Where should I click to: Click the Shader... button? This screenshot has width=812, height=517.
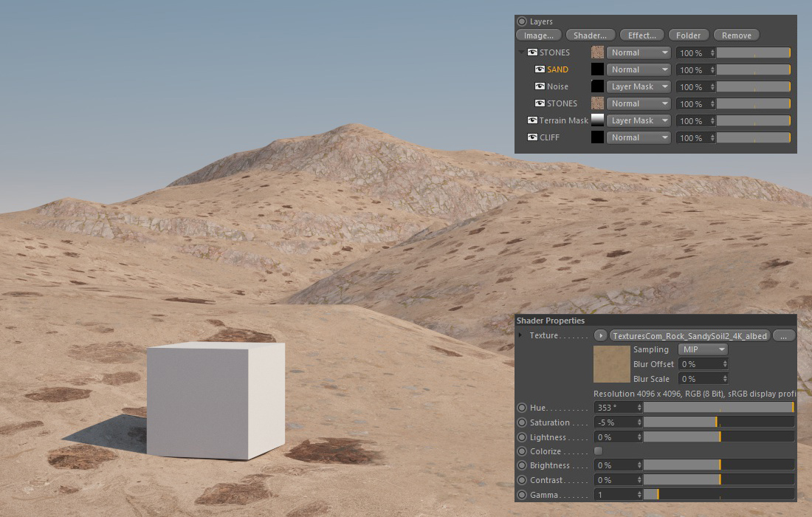[590, 35]
